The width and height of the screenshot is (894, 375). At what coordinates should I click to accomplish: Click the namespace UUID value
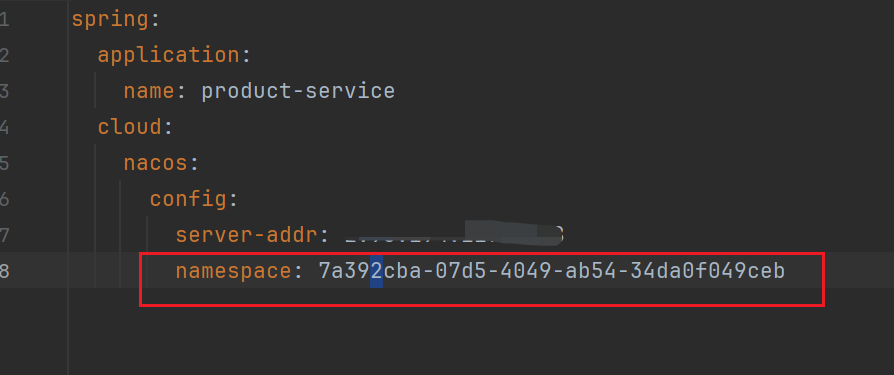[x=552, y=271]
